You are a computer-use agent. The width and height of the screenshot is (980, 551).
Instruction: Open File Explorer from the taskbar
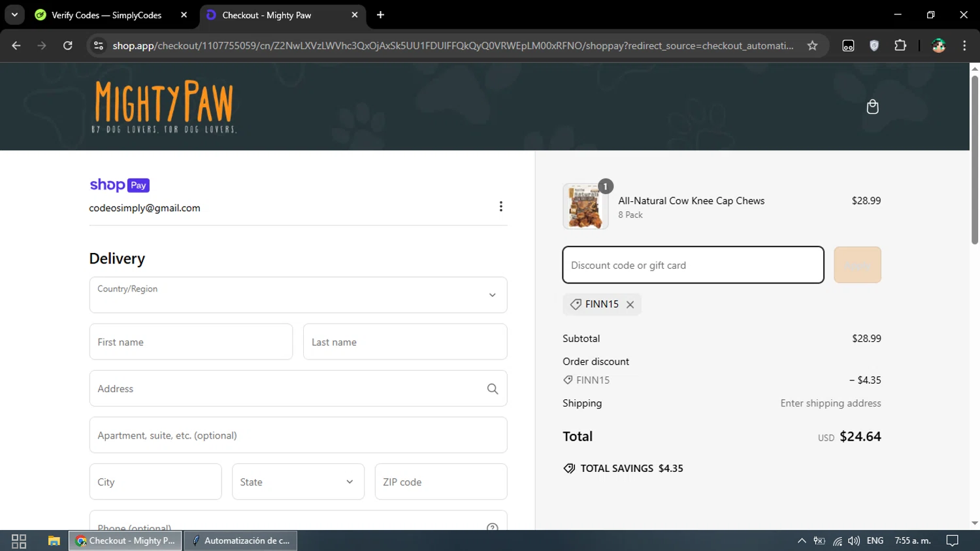pyautogui.click(x=54, y=541)
